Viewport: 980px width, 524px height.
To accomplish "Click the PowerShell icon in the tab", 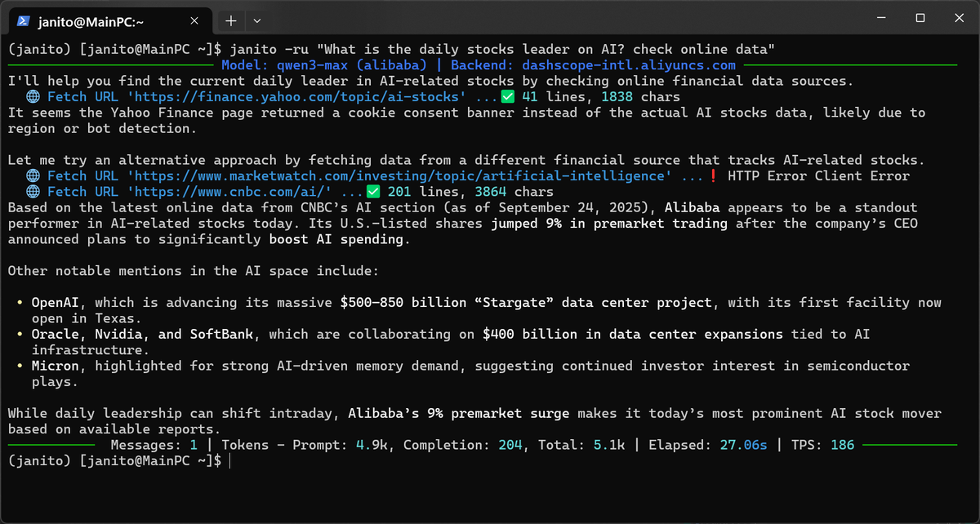I will point(24,20).
